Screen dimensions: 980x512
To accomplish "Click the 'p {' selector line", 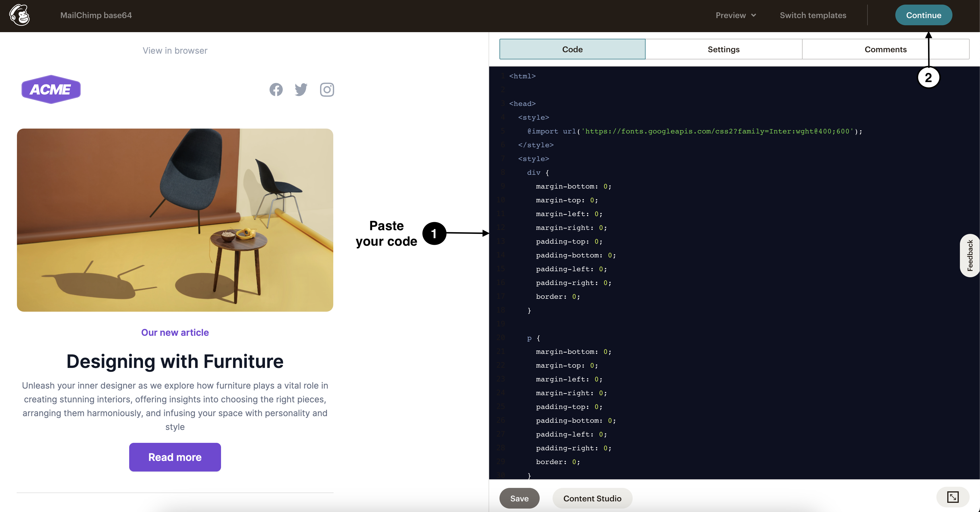I will 533,338.
